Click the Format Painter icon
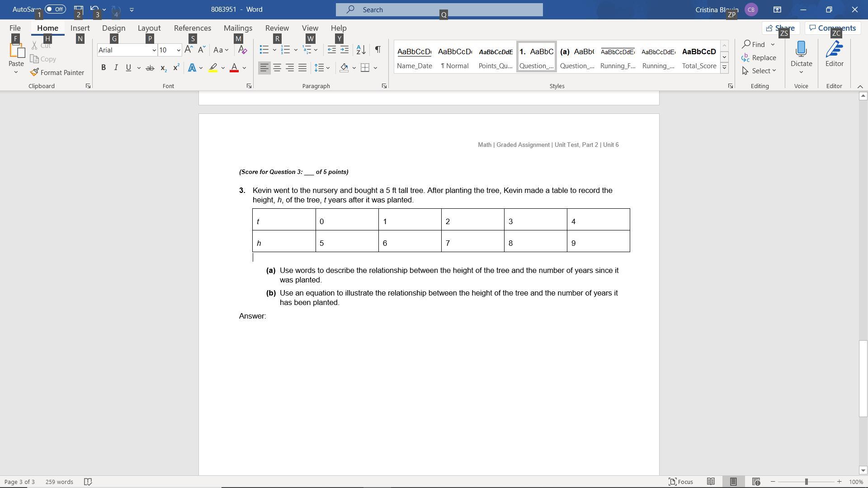Screen dimensions: 868x488 click(x=35, y=72)
